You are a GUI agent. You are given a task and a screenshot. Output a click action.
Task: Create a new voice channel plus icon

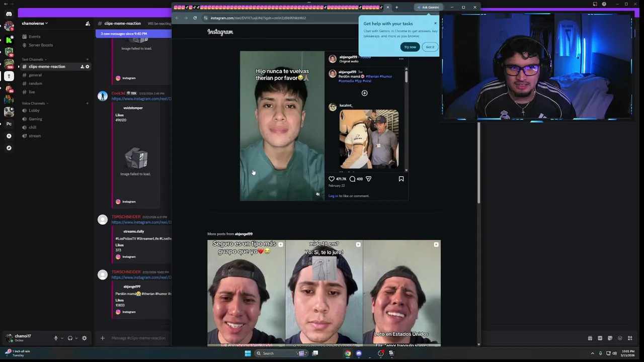tap(87, 103)
